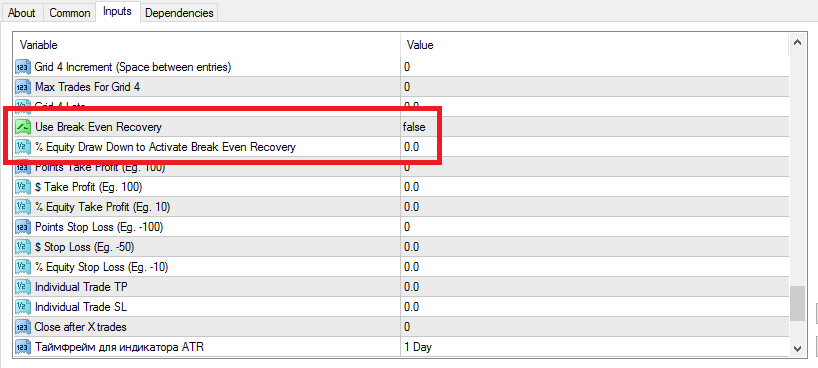Click the vertical scrollbar thumb

coord(797,304)
